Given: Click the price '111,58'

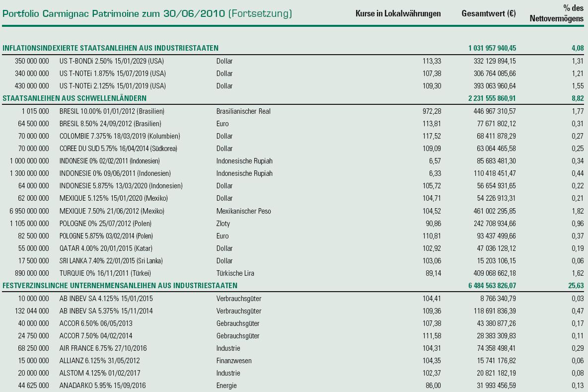Looking at the screenshot, I should [x=432, y=336].
